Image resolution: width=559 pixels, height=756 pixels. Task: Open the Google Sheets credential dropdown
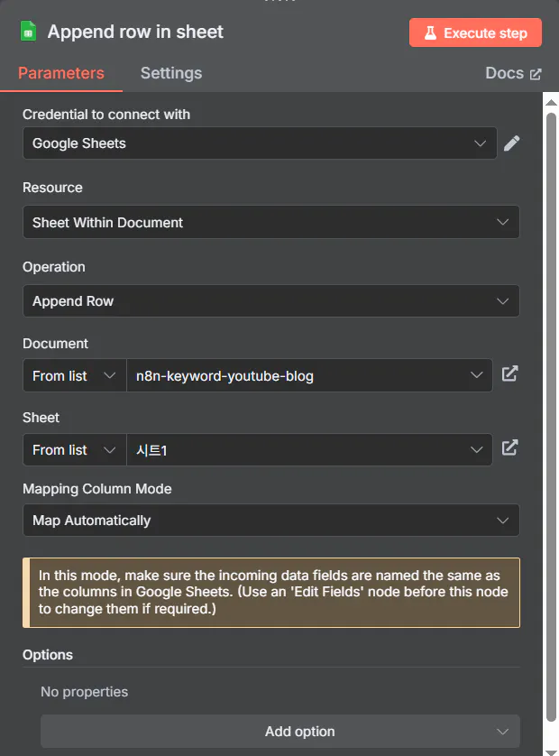point(260,143)
